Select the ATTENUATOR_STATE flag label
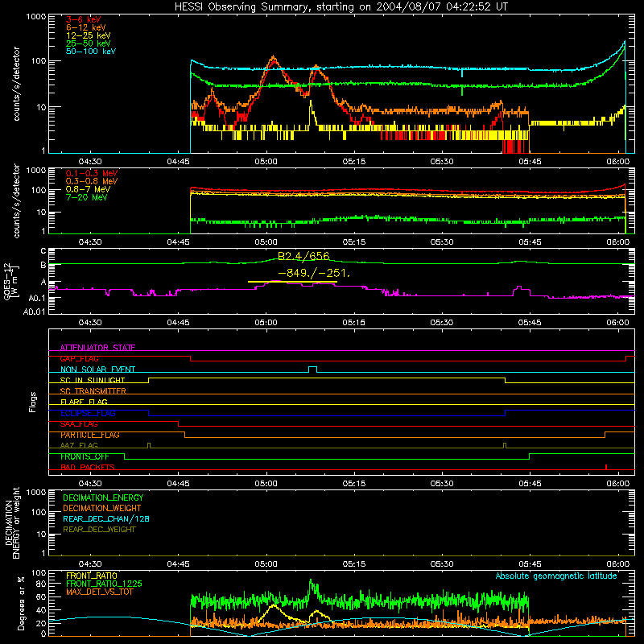The width and height of the screenshot is (644, 644). 97,348
